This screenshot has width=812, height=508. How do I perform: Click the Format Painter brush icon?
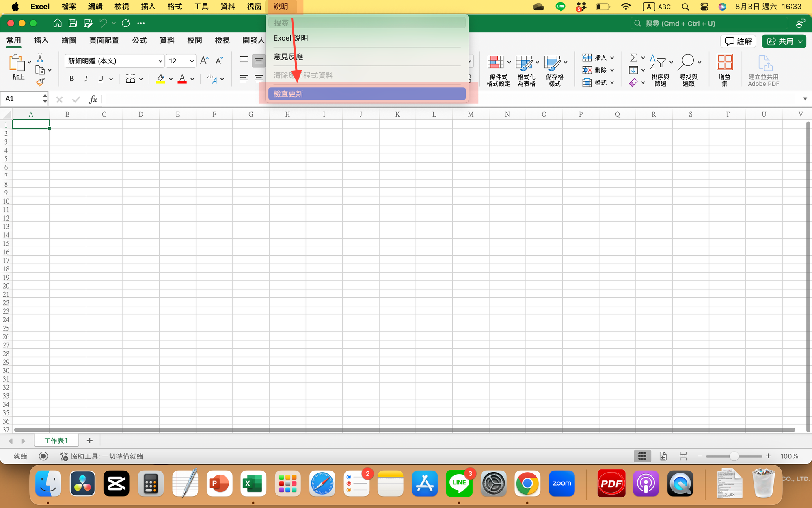pos(40,82)
